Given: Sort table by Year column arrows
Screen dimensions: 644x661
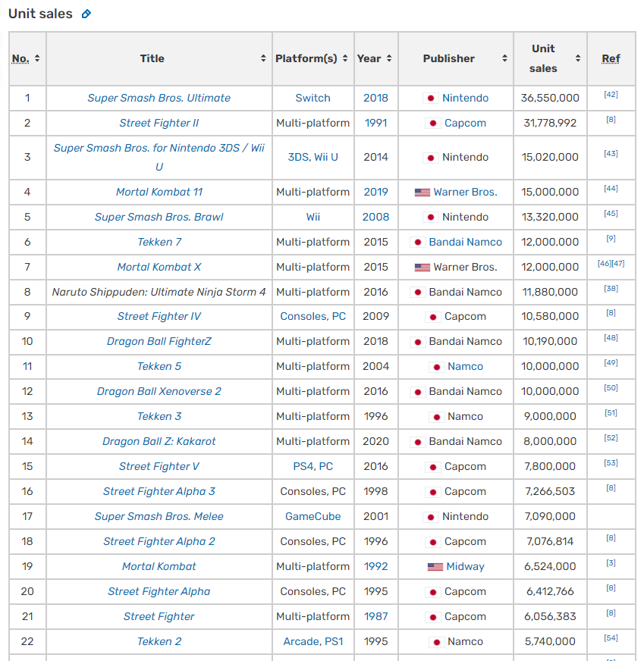Looking at the screenshot, I should click(389, 58).
